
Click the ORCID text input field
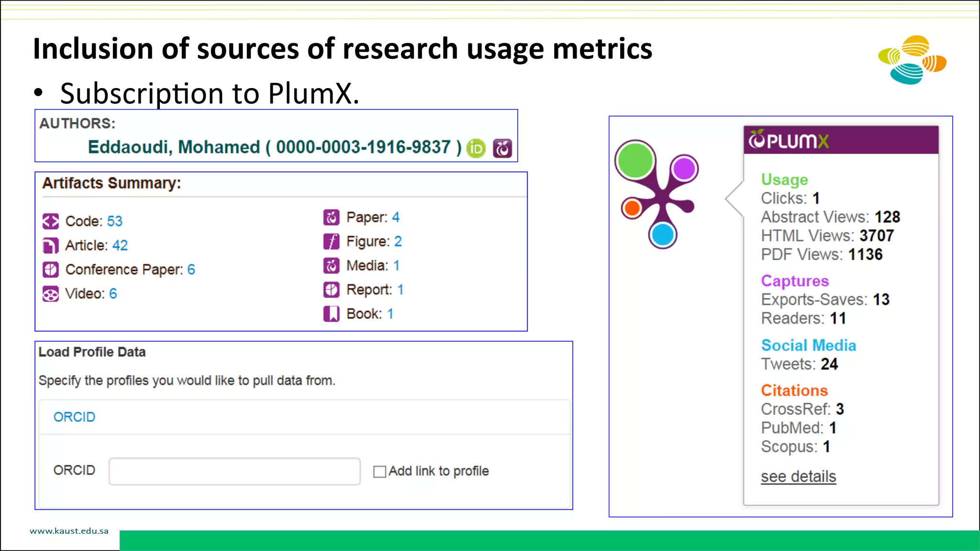coord(234,471)
